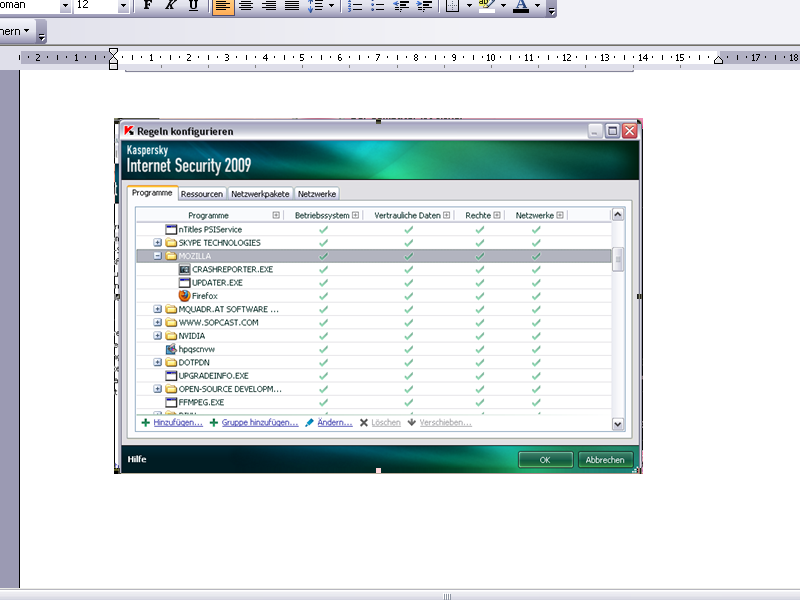Toggle bold formatting in the toolbar
800x600 pixels.
(148, 6)
